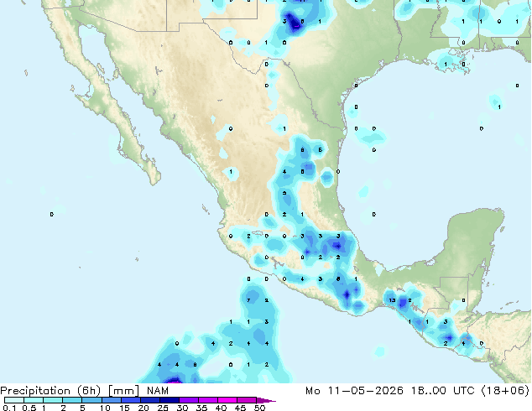Click the "(18+06)" forecast offset text
The width and height of the screenshot is (532, 411).
click(505, 391)
